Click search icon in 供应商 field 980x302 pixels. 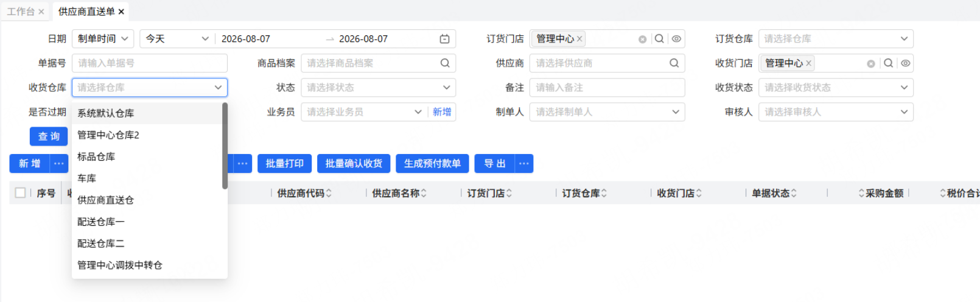[x=674, y=63]
